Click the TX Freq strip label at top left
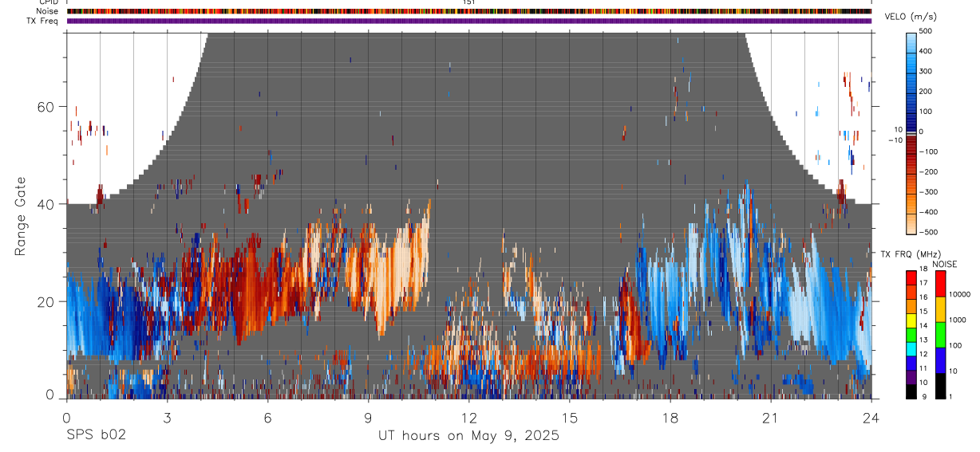 pyautogui.click(x=43, y=21)
